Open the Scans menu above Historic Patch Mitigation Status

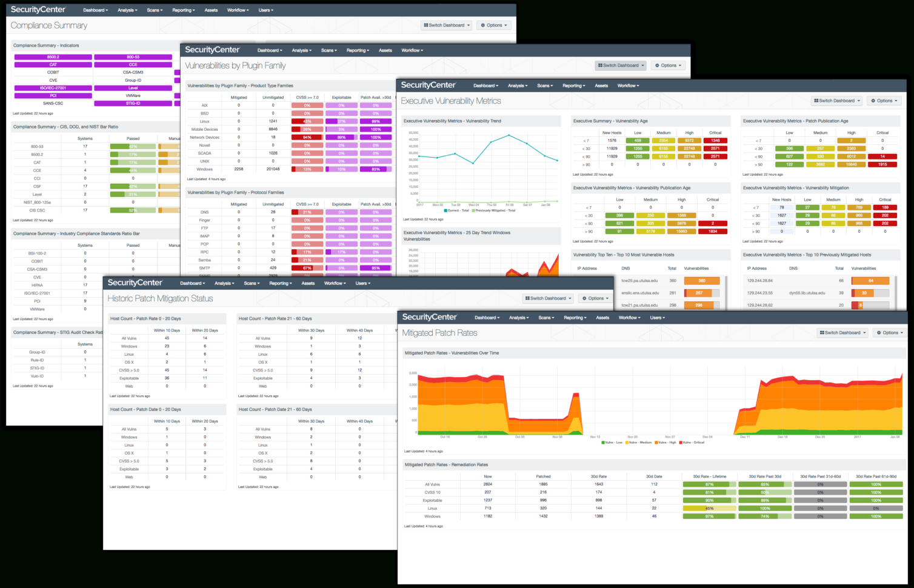(252, 283)
